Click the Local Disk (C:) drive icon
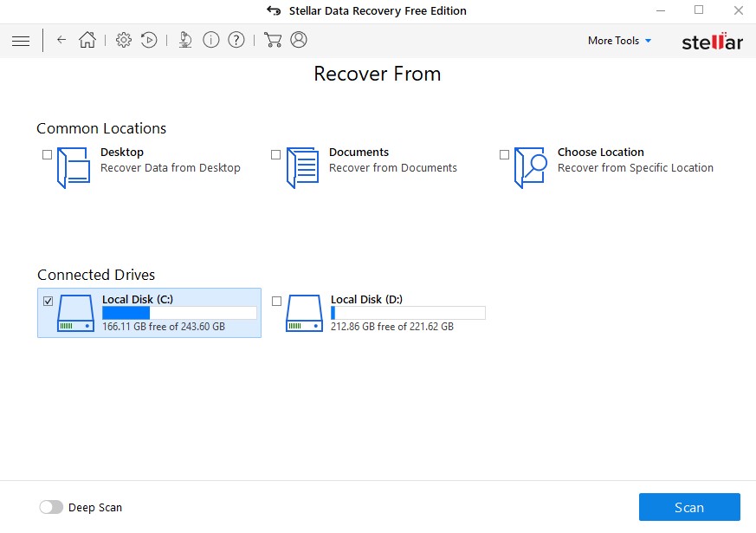This screenshot has width=756, height=533. pos(75,313)
